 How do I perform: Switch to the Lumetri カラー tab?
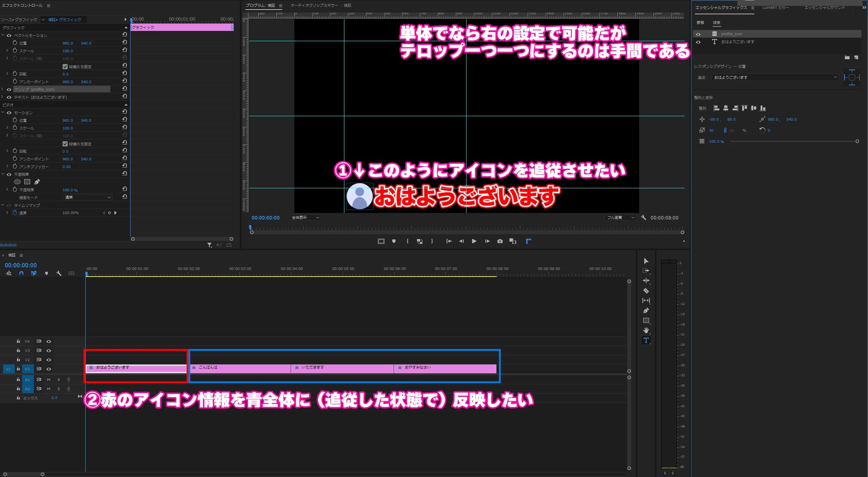[775, 7]
